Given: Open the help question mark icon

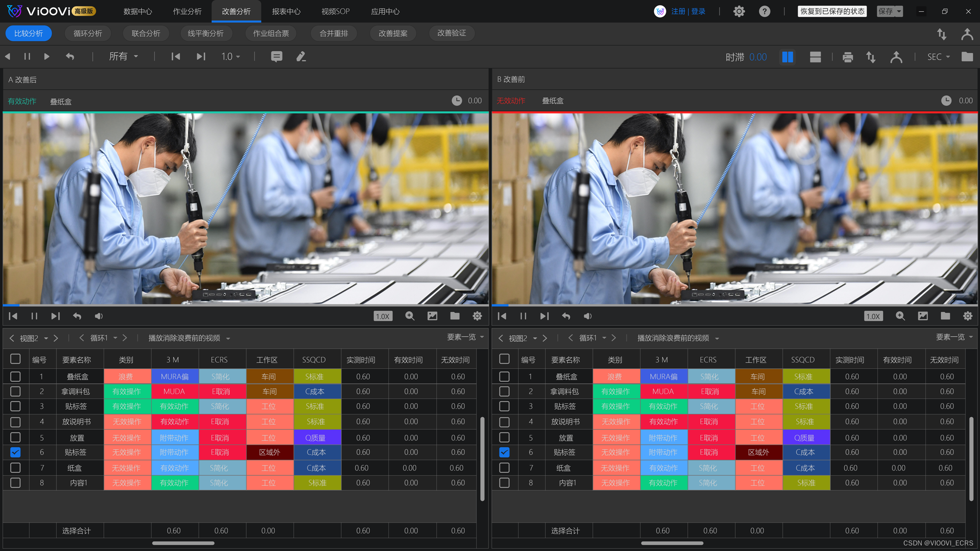Looking at the screenshot, I should (764, 11).
